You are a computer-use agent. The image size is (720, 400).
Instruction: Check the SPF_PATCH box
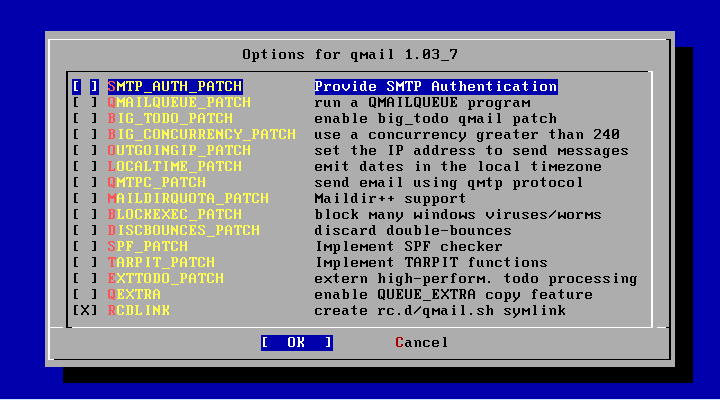(85, 247)
